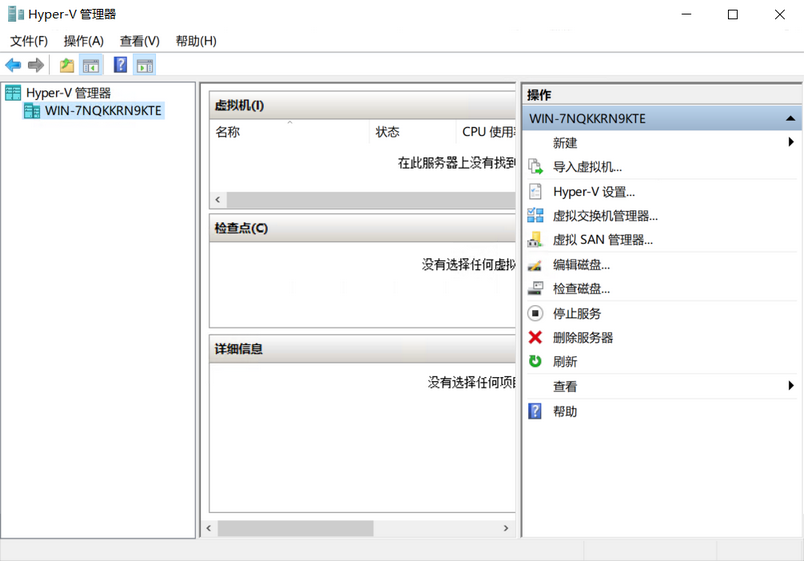Click 刷新 action text
The width and height of the screenshot is (804, 561).
565,362
